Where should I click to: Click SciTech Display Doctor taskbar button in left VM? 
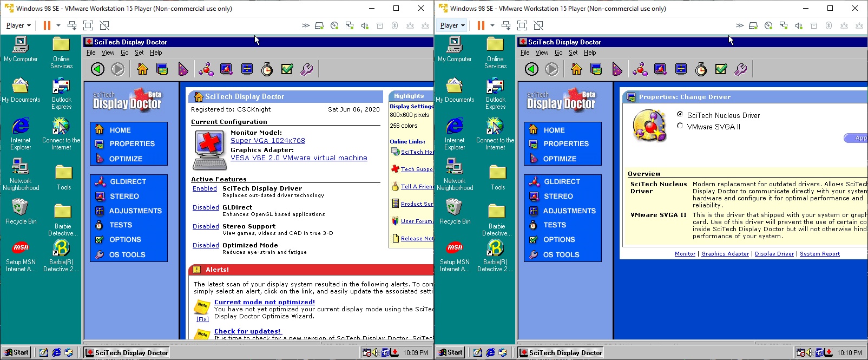[127, 352]
